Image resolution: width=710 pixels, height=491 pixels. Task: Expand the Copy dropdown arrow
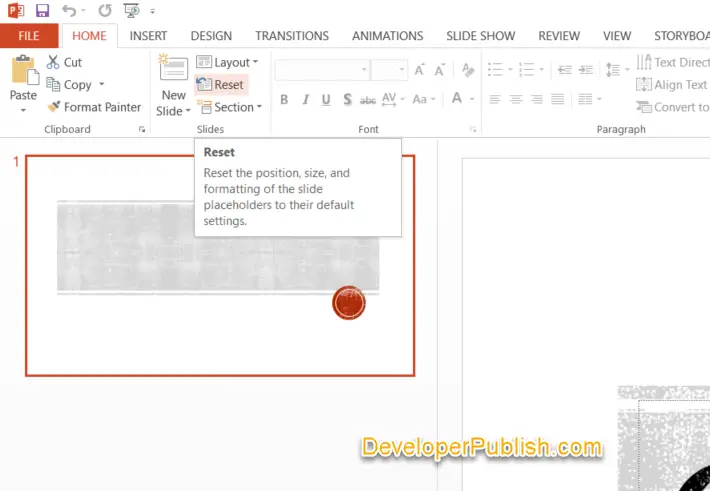[102, 84]
